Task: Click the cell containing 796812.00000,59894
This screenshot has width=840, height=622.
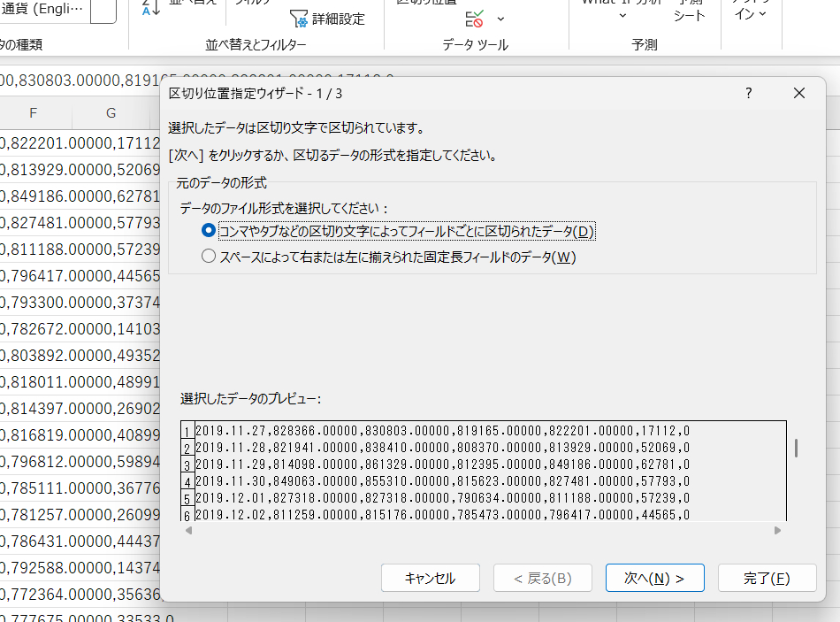Action: coord(80,462)
